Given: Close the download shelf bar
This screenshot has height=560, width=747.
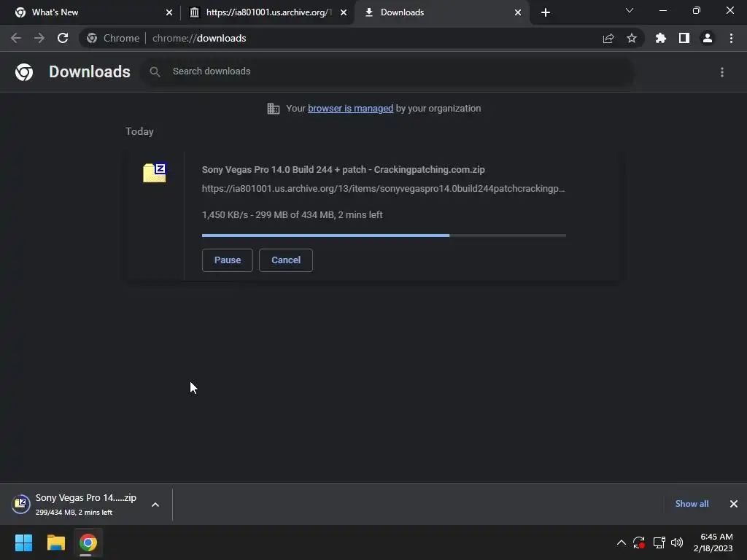Looking at the screenshot, I should pos(734,504).
